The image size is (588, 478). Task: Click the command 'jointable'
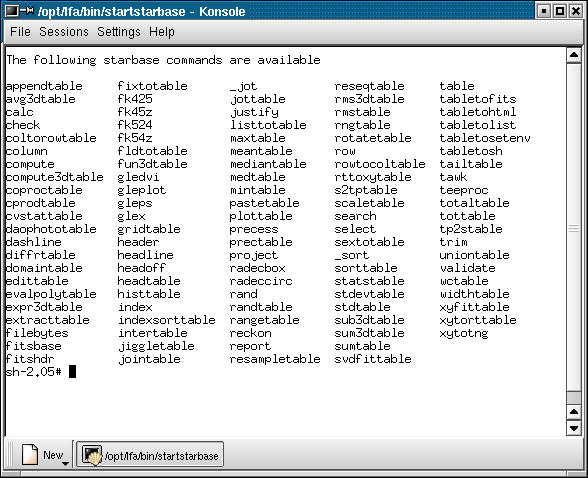[x=149, y=359]
